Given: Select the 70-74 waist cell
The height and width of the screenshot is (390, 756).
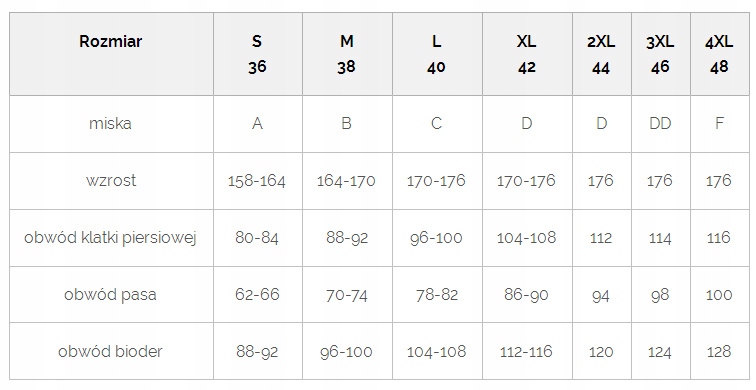Looking at the screenshot, I should 348,294.
